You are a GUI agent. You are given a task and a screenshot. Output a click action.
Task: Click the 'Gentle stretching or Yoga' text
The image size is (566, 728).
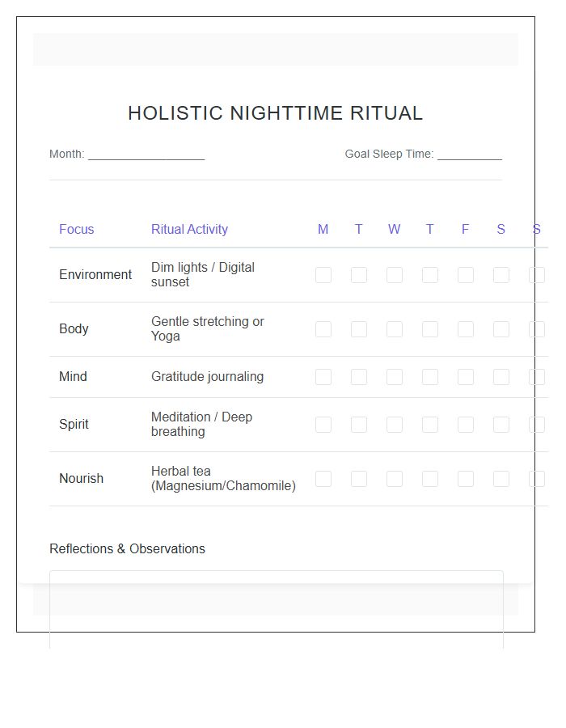pos(207,328)
